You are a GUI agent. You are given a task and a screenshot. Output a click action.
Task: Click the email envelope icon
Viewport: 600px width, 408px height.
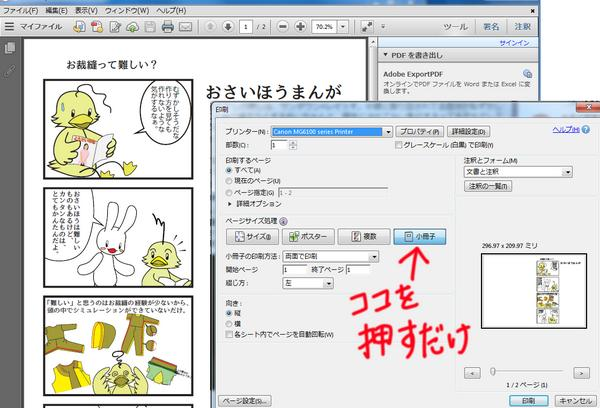point(186,26)
